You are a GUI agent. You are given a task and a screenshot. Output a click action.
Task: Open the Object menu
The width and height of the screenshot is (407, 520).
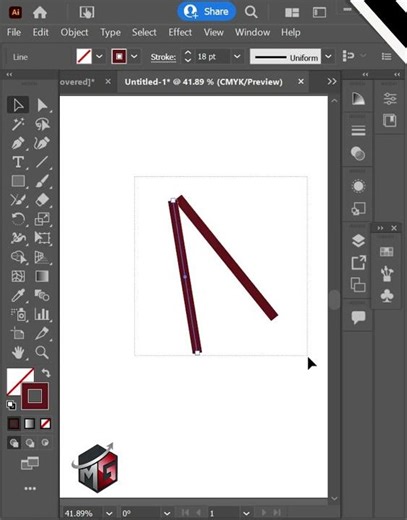tap(74, 32)
